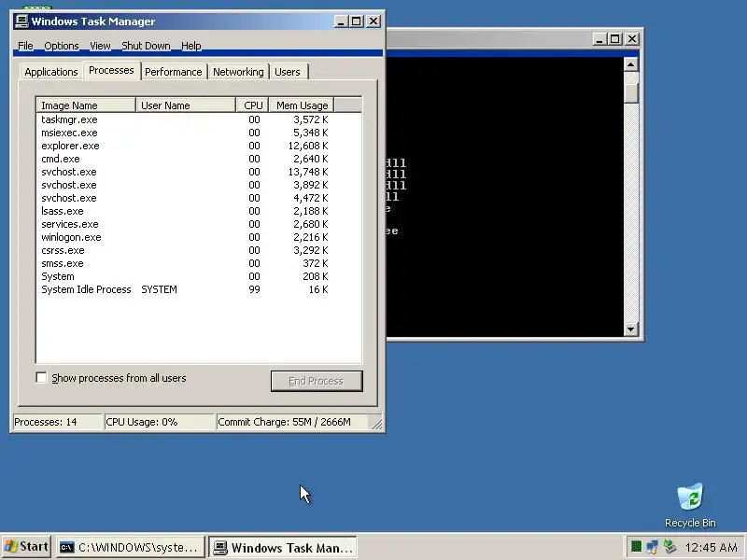Open the Users tab
Viewport: 747px width, 560px height.
(x=288, y=72)
